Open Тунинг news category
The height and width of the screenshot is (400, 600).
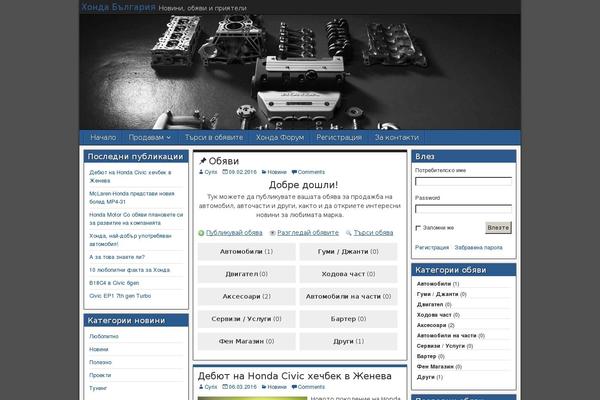click(98, 388)
